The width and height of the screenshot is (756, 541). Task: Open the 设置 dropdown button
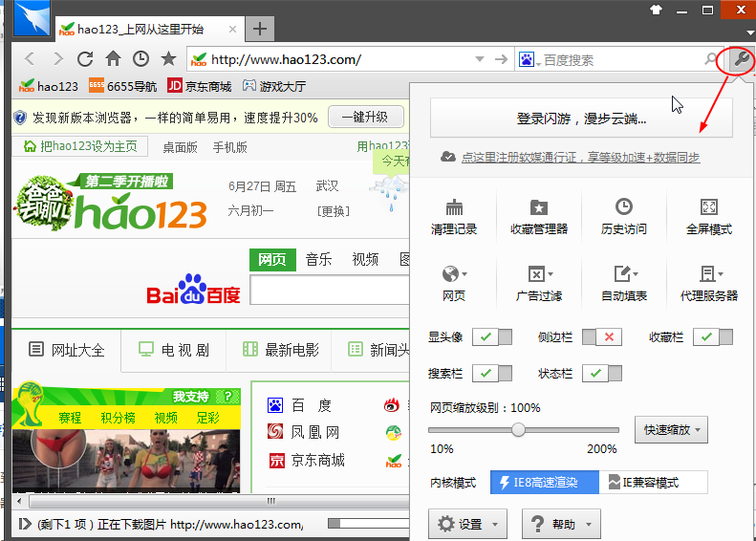coord(467,524)
